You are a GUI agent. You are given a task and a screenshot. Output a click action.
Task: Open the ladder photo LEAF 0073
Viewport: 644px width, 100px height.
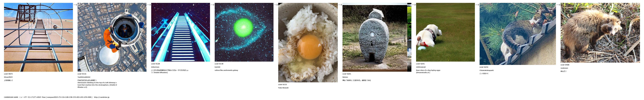[x=38, y=37]
